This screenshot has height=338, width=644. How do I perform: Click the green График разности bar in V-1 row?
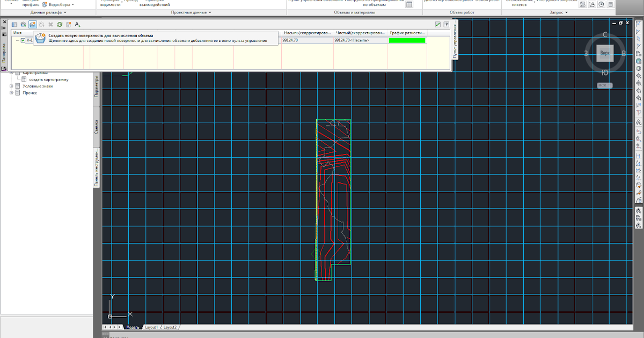point(407,40)
